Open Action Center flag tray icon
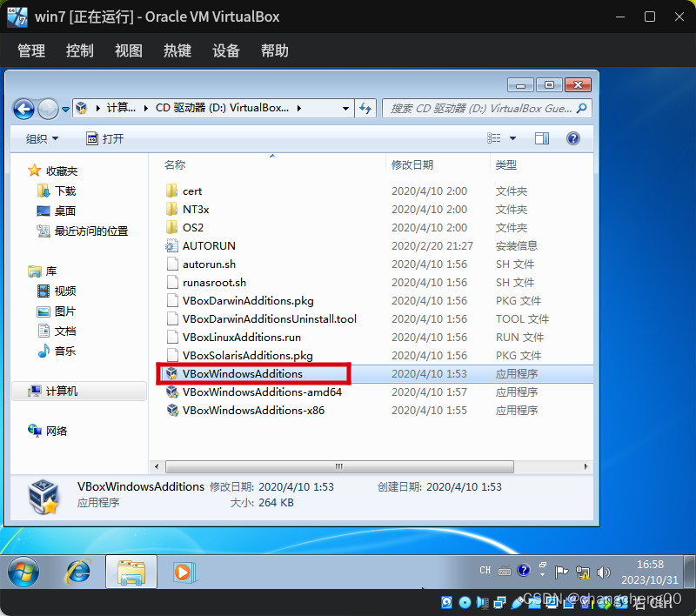Screen dimensions: 696x616 coord(561,572)
